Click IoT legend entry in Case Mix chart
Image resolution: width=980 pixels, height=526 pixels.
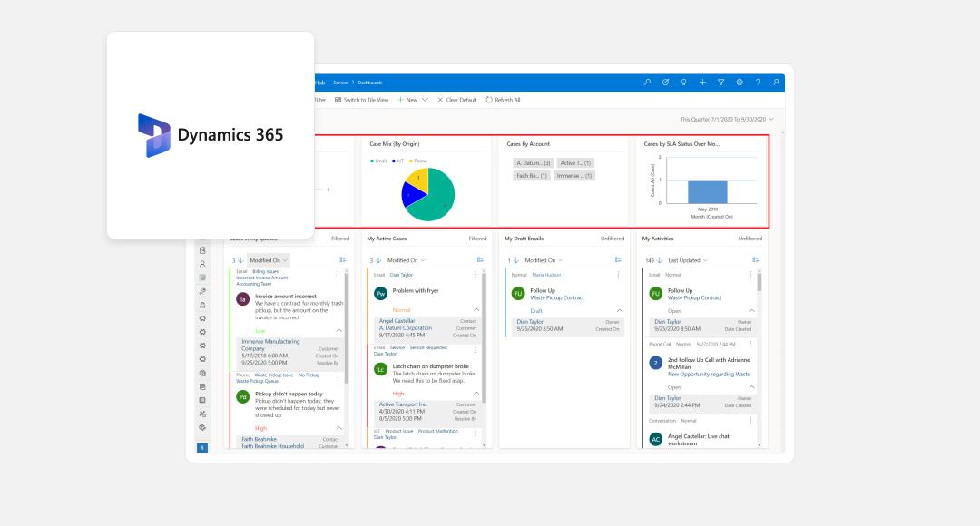(x=398, y=161)
